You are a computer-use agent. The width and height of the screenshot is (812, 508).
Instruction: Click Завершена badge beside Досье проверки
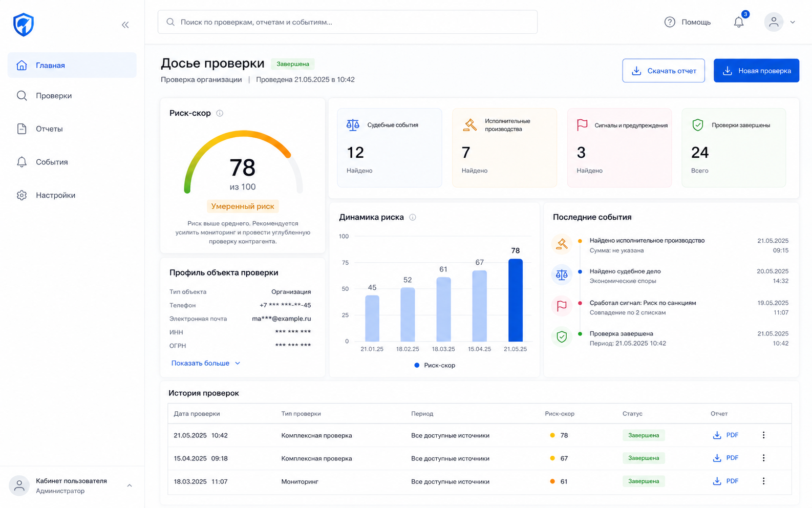click(293, 64)
